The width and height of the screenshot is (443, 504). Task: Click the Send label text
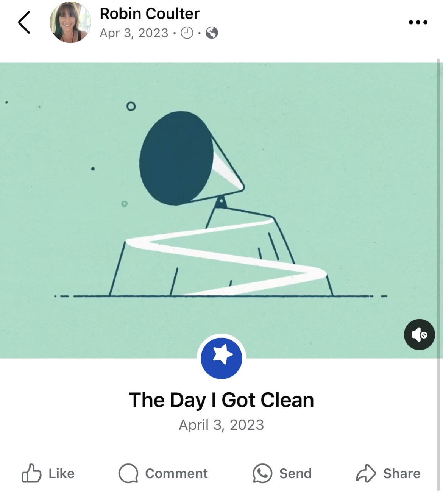click(296, 473)
